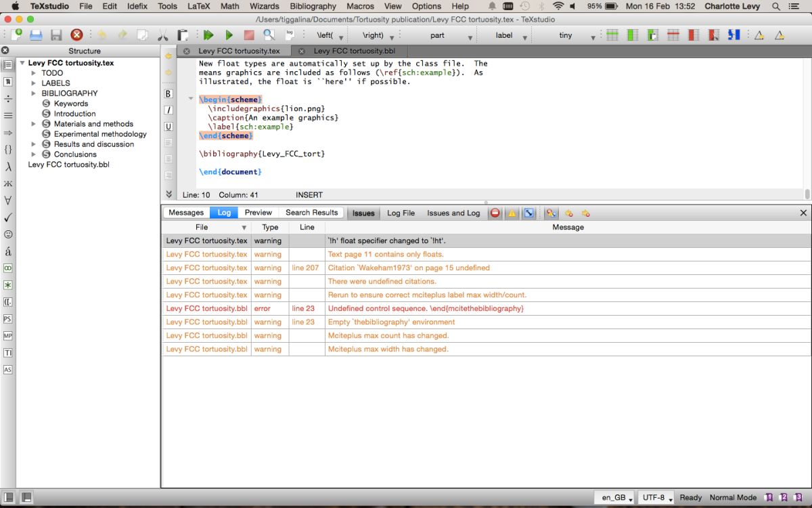Open Cyrillic letters Ж symbol panel
The image size is (812, 508).
pos(8,184)
